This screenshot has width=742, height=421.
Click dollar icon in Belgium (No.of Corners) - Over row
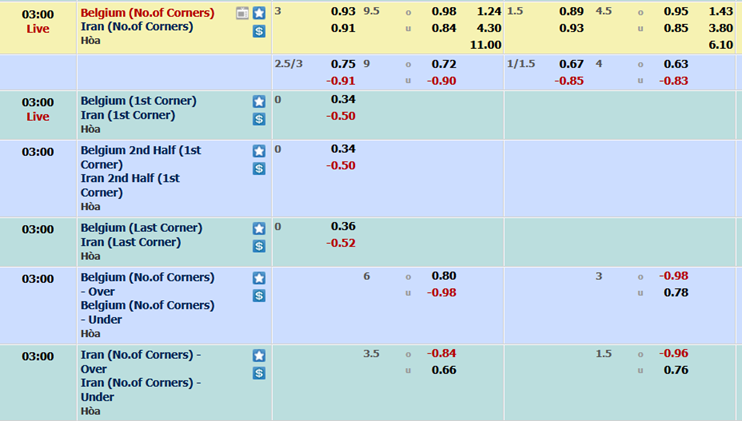point(259,296)
